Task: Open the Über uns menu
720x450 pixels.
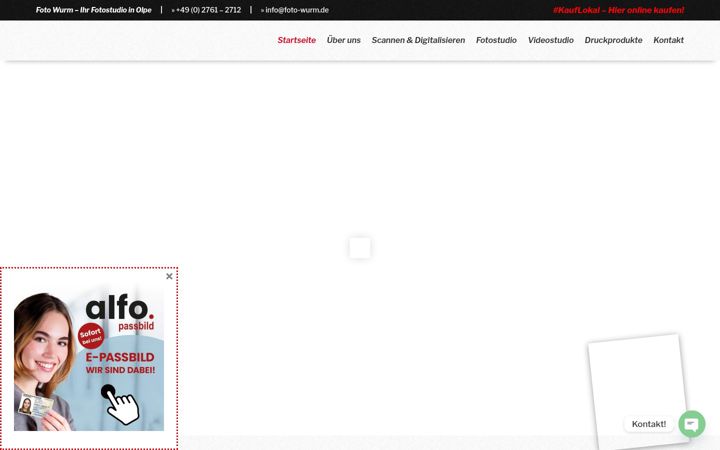Action: point(343,40)
